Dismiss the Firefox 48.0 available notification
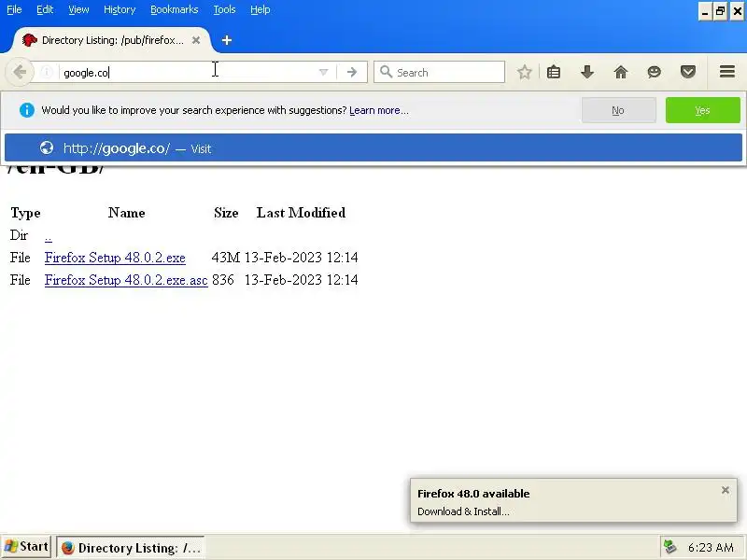This screenshot has height=560, width=747. [x=726, y=490]
